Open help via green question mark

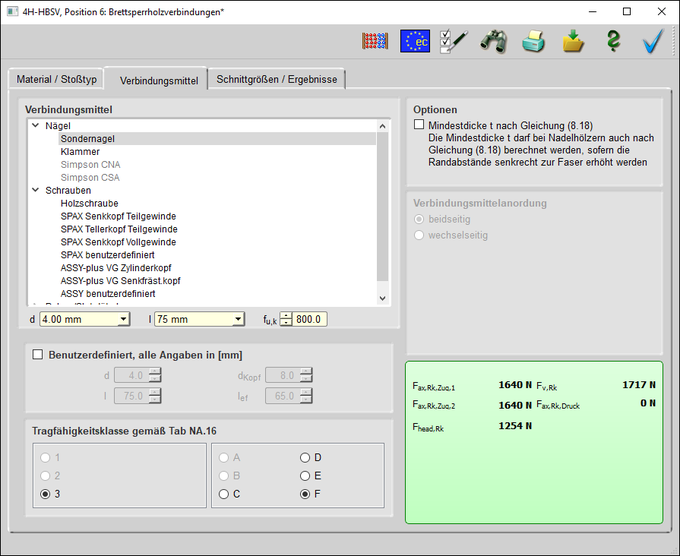613,41
